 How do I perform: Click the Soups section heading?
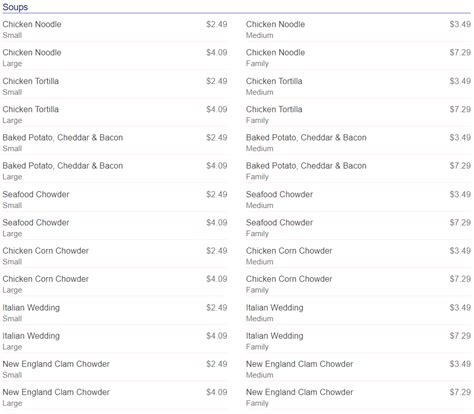pos(15,7)
